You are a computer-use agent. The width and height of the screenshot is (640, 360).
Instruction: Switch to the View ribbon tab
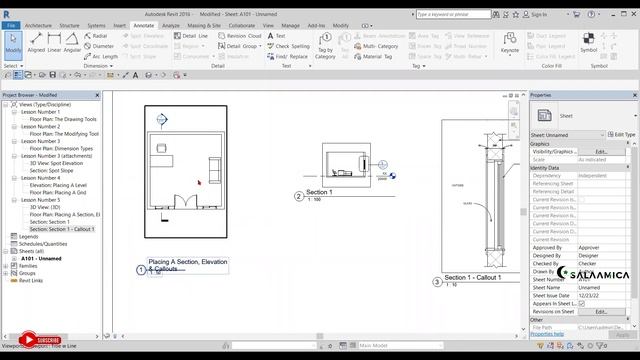click(268, 25)
